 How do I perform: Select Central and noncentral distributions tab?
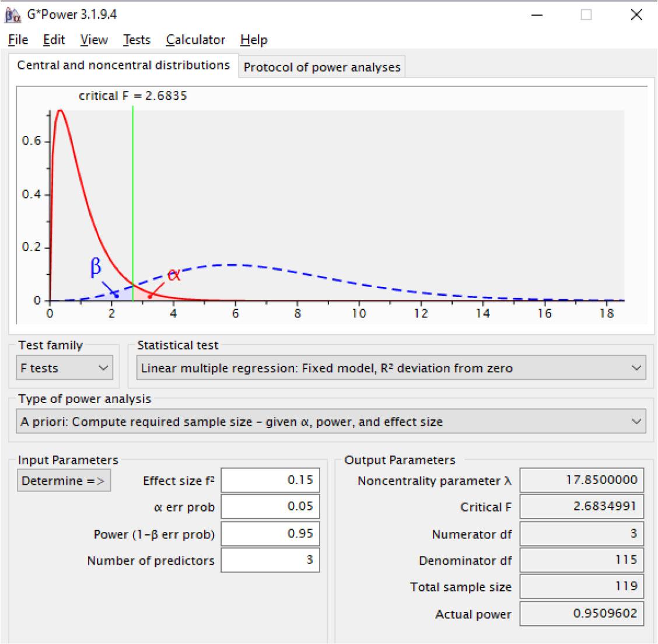[123, 65]
